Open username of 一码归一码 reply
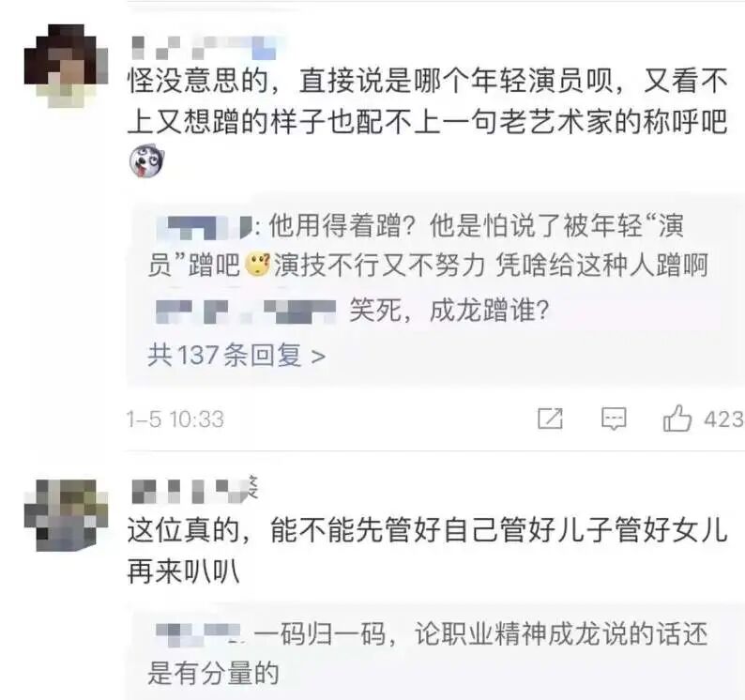 coord(200,632)
